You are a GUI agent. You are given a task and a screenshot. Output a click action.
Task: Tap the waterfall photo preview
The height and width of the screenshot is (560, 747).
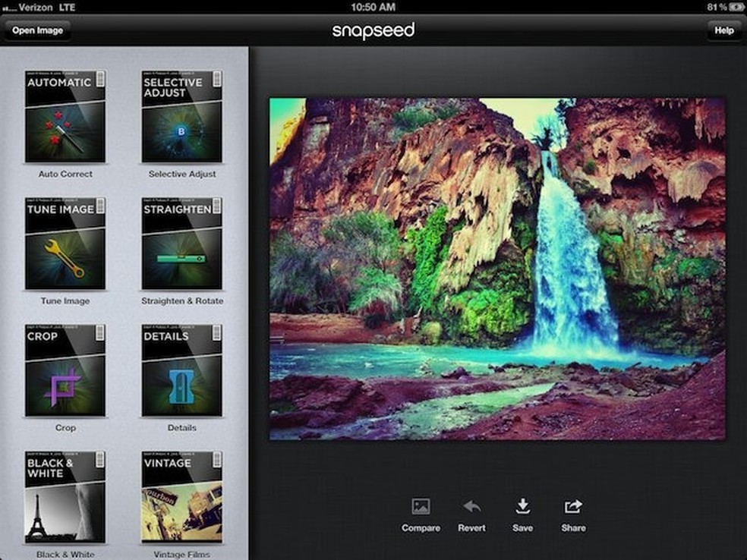coord(497,269)
